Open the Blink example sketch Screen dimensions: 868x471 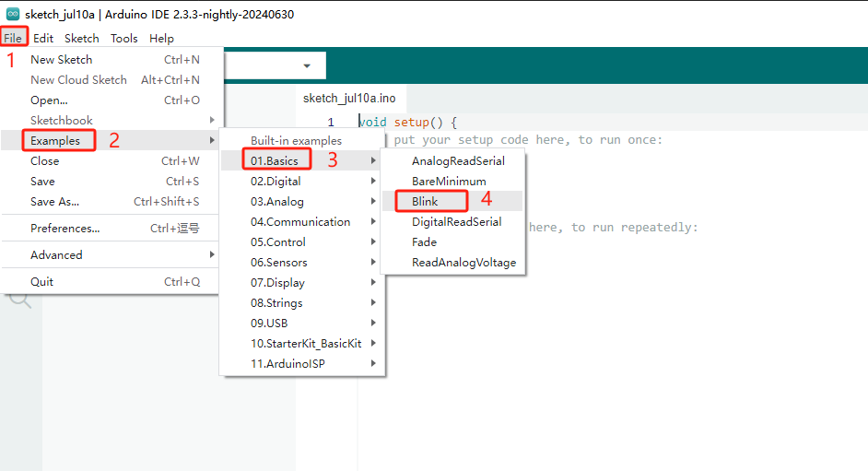452,202
